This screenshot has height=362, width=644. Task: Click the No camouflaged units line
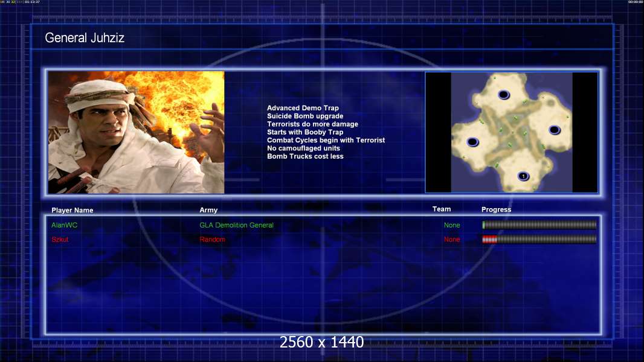pyautogui.click(x=303, y=148)
